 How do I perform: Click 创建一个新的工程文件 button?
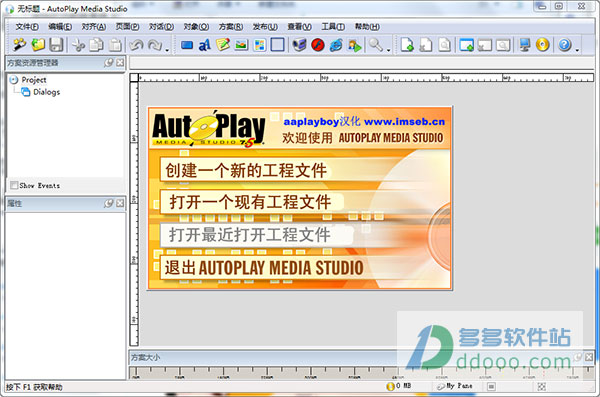point(245,170)
